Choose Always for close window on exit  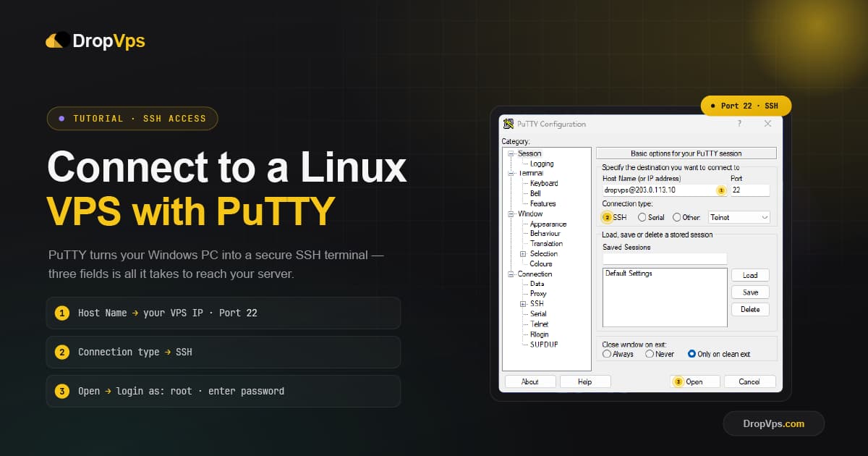(x=607, y=354)
